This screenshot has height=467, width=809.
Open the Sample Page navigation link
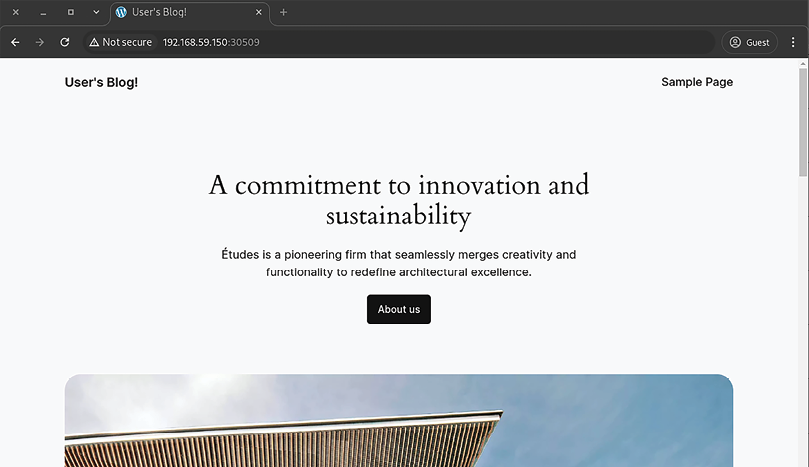(x=696, y=82)
